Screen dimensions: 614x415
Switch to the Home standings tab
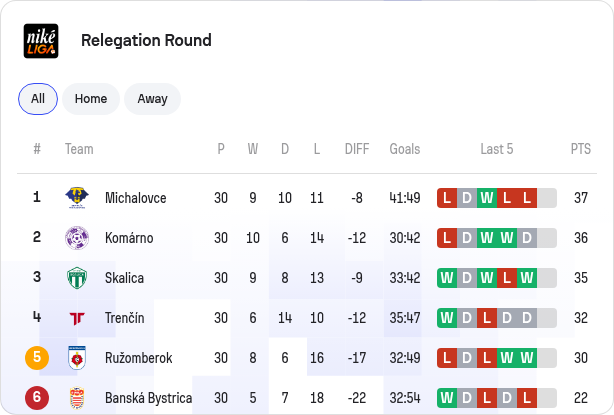click(91, 99)
